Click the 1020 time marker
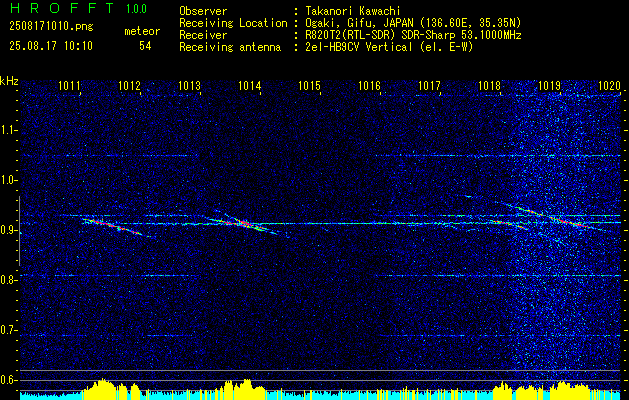The height and width of the screenshot is (400, 629). 610,85
